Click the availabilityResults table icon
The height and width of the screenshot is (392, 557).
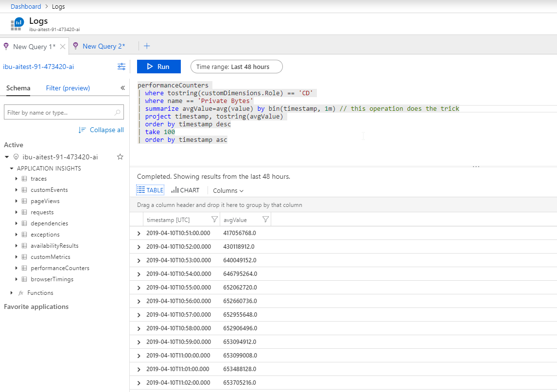pos(24,245)
